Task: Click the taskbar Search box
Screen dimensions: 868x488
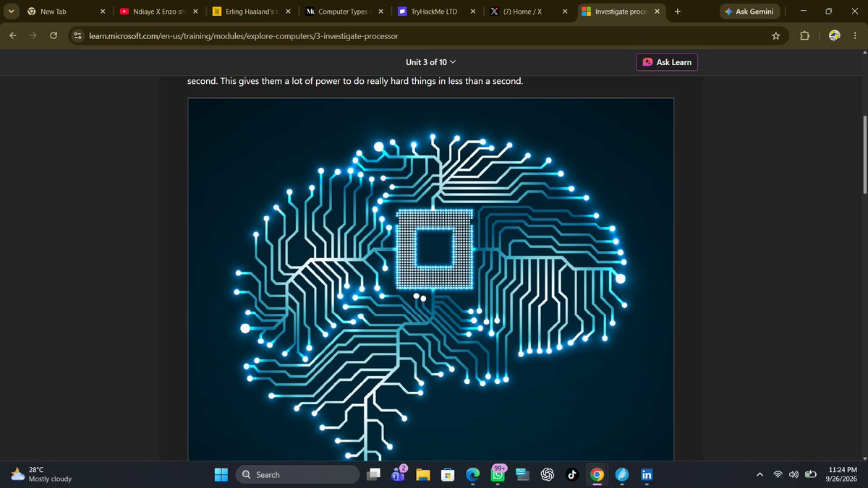Action: (x=299, y=474)
